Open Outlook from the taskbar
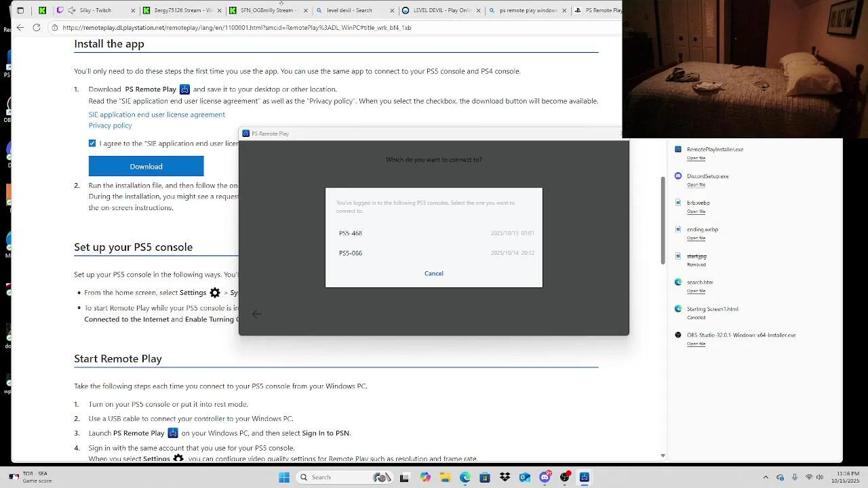868x488 pixels. pyautogui.click(x=525, y=477)
